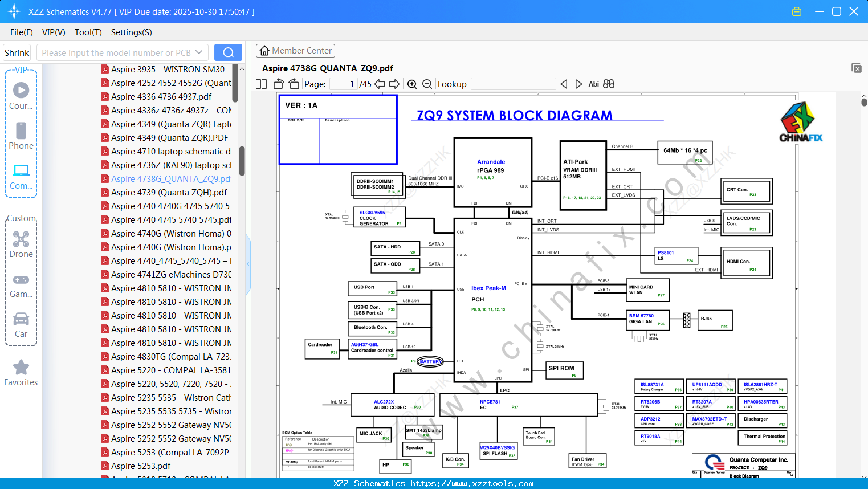The image size is (868, 489).
Task: Rotate the page counterclockwise
Action: [278, 84]
